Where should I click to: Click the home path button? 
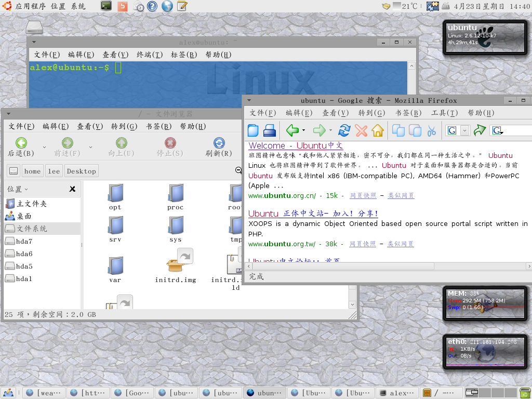[33, 171]
